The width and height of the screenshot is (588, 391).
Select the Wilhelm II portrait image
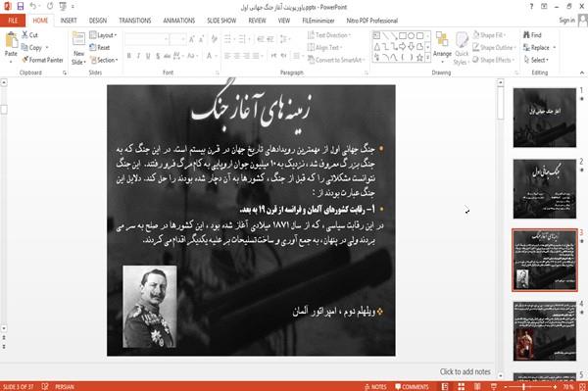point(150,307)
